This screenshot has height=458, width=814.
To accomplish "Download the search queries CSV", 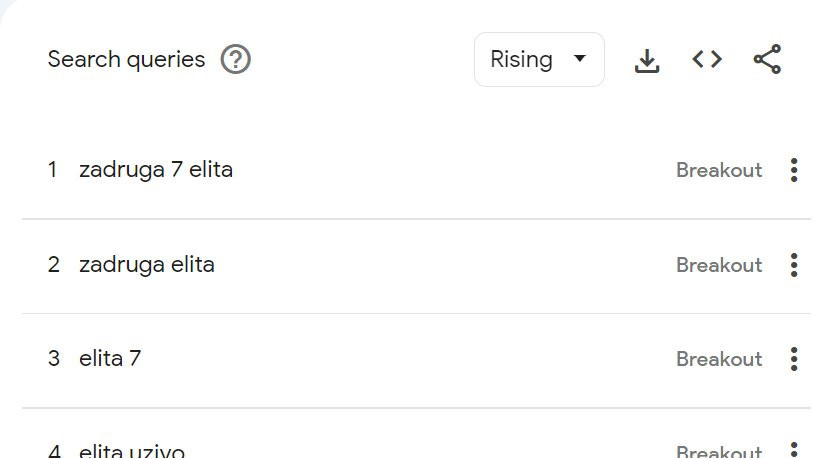I will 647,60.
